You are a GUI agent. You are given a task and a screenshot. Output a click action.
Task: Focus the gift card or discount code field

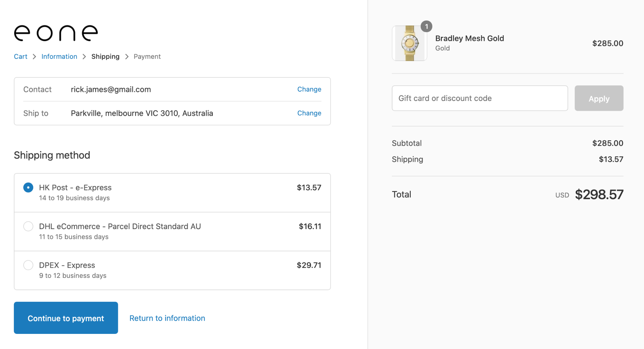480,98
